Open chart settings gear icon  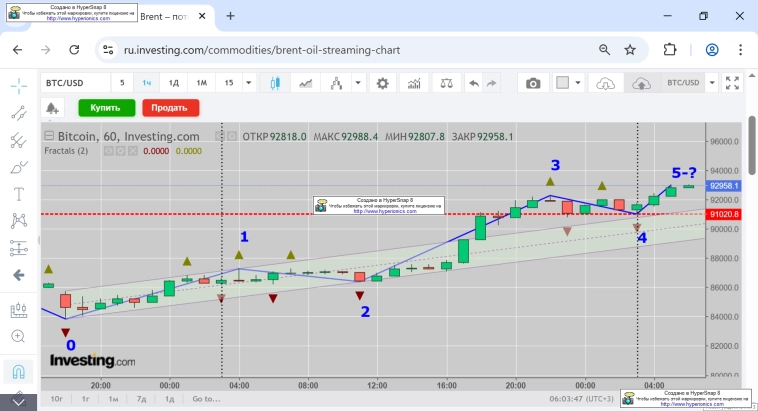[382, 84]
